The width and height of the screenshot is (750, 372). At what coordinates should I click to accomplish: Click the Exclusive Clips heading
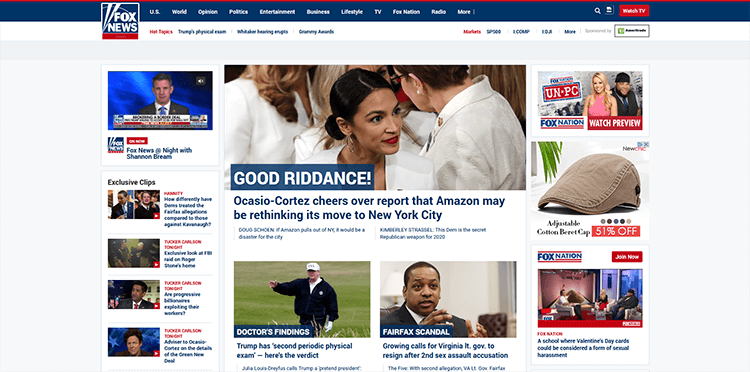point(132,182)
